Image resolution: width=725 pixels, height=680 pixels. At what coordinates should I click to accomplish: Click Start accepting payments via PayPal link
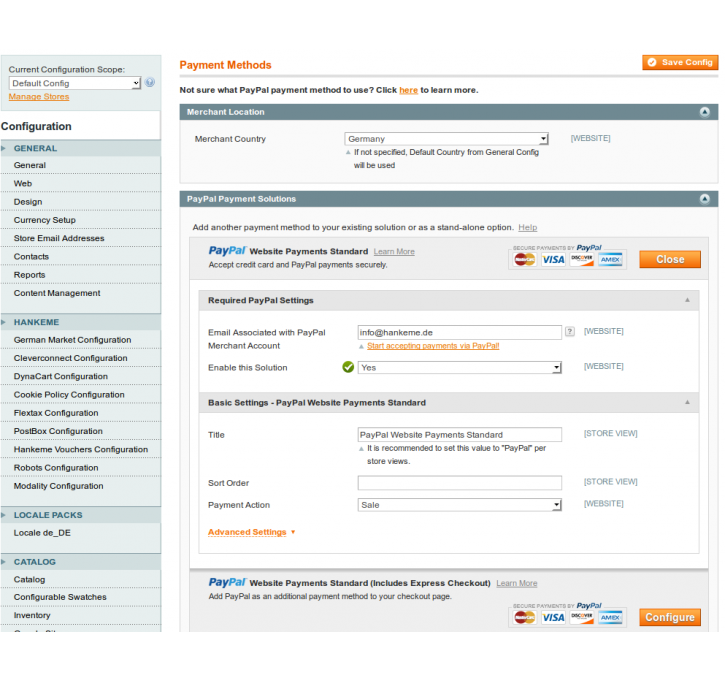[x=433, y=346]
